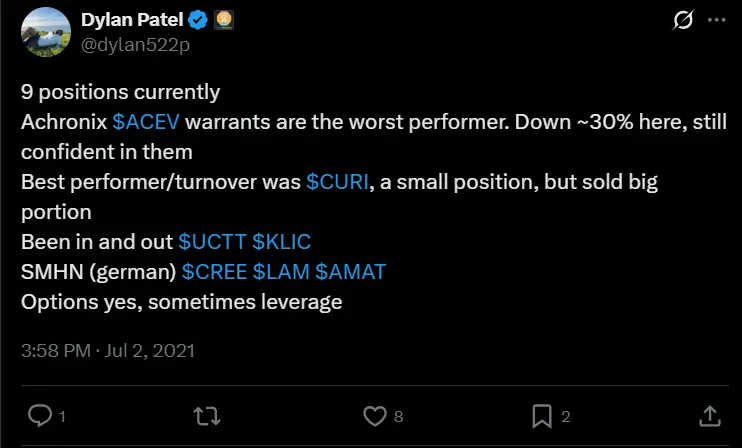Click the reply speech bubble icon

tap(40, 415)
